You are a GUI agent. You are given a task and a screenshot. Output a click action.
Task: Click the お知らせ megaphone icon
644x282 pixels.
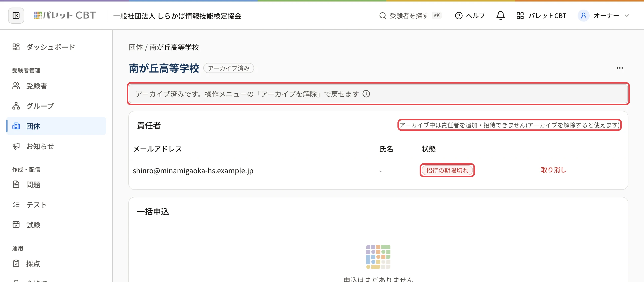click(x=16, y=146)
